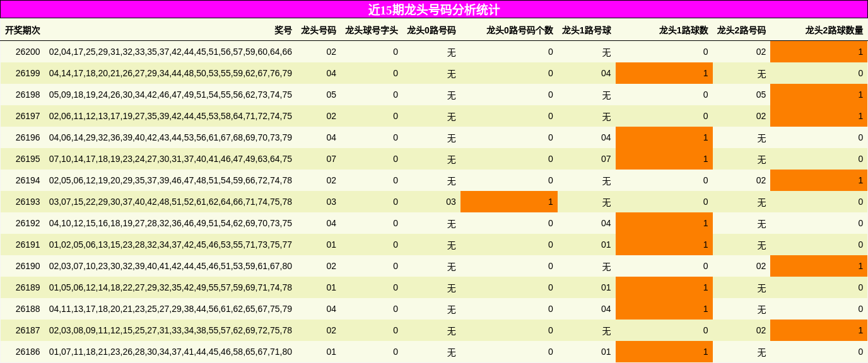This screenshot has height=363, width=868.
Task: Select period number 26186
Action: [28, 352]
